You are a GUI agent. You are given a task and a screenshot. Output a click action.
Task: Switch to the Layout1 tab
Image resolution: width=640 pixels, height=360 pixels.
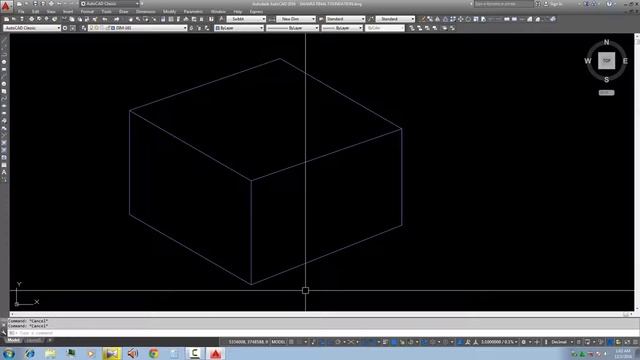tap(33, 340)
